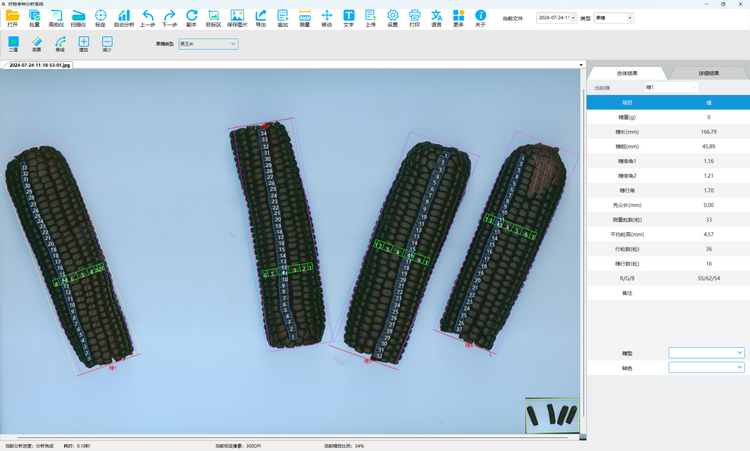750x451 pixels.
Task: Click the 打开 (Open) folder icon
Action: (12, 16)
